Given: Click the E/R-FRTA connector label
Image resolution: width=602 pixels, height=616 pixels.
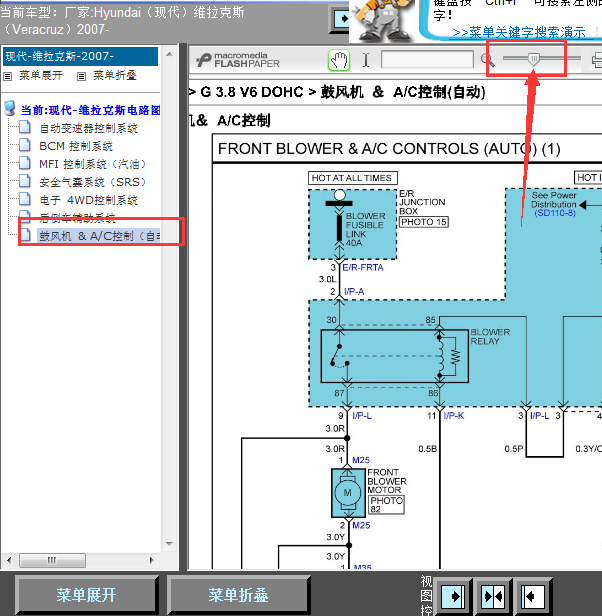Looking at the screenshot, I should (363, 268).
